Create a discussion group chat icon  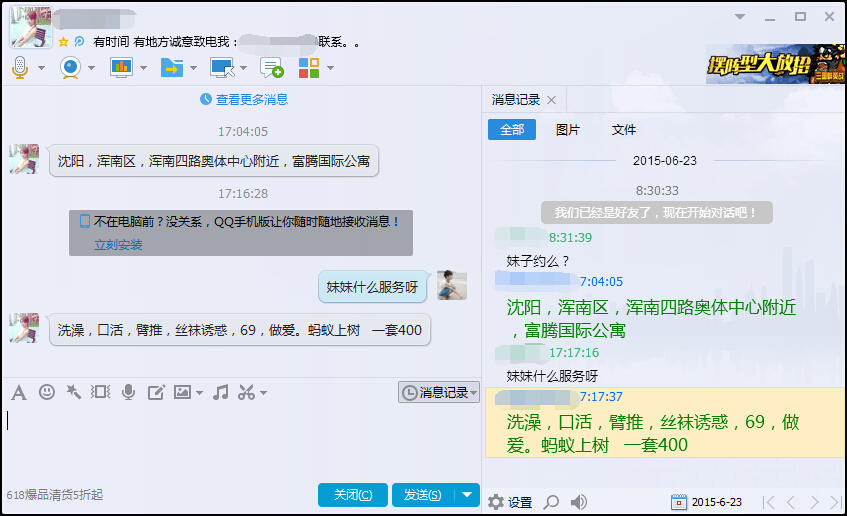(x=271, y=68)
